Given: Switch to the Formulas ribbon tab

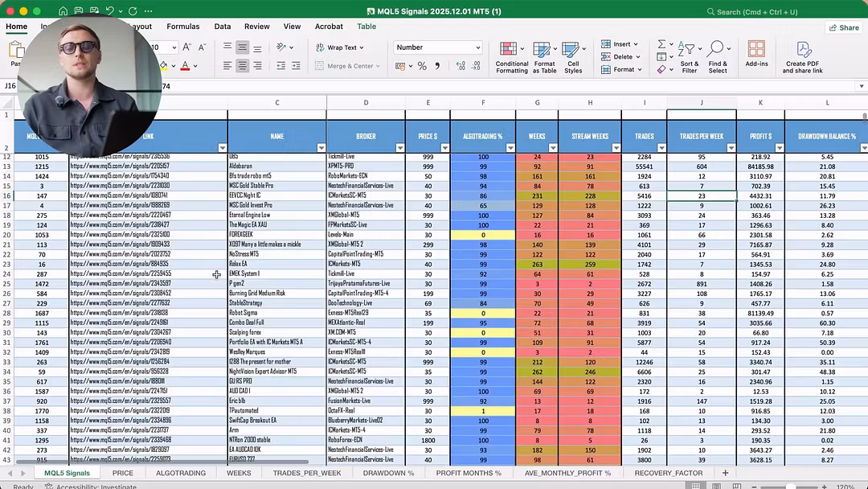Looking at the screenshot, I should coord(182,27).
